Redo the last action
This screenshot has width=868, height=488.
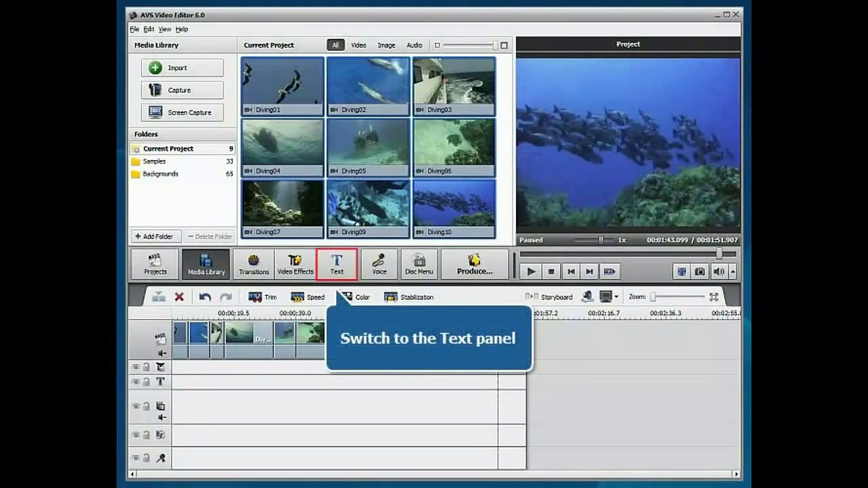click(226, 297)
